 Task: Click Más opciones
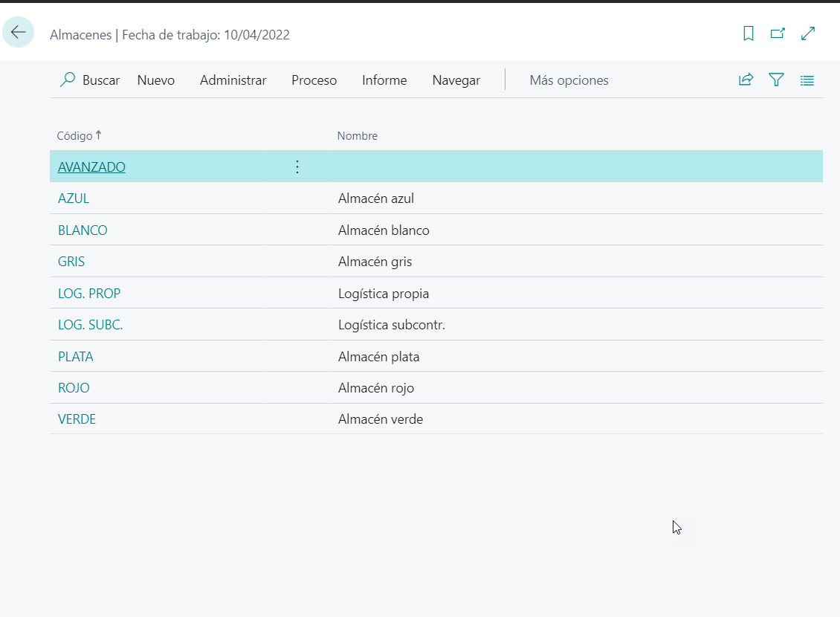[x=569, y=80]
